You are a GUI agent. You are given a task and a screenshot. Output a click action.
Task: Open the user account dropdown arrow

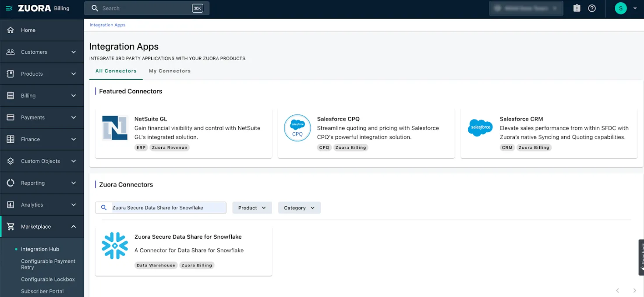[635, 8]
